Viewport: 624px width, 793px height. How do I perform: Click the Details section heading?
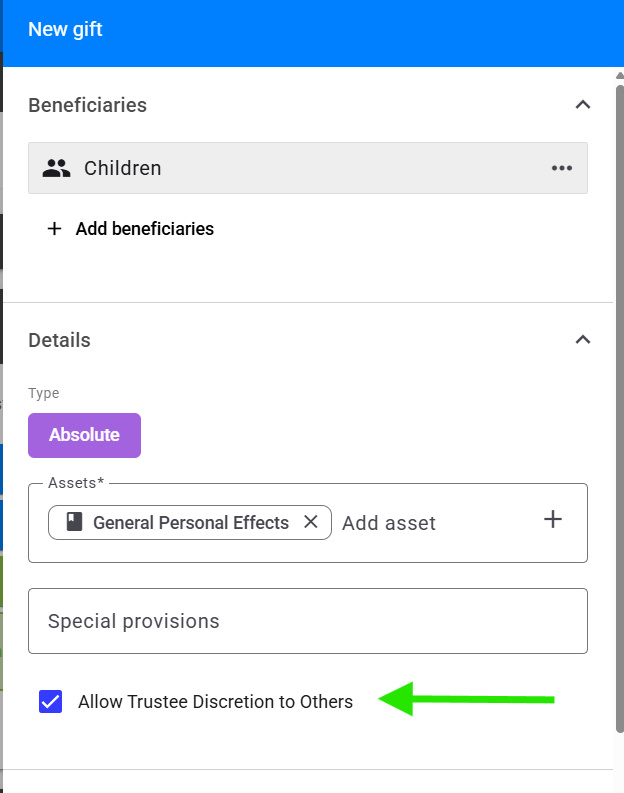59,340
